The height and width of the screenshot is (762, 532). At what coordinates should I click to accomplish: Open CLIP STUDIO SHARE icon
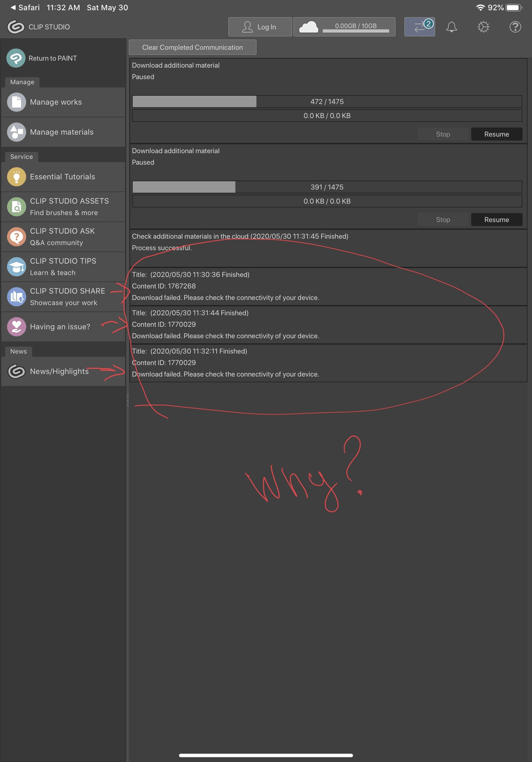[x=17, y=297]
